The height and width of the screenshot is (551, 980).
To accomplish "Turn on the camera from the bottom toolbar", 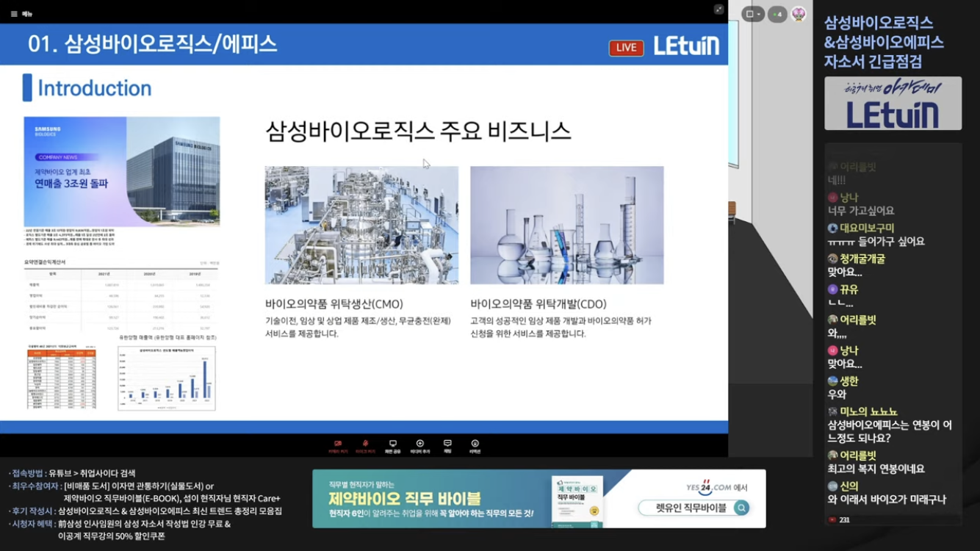I will 338,447.
